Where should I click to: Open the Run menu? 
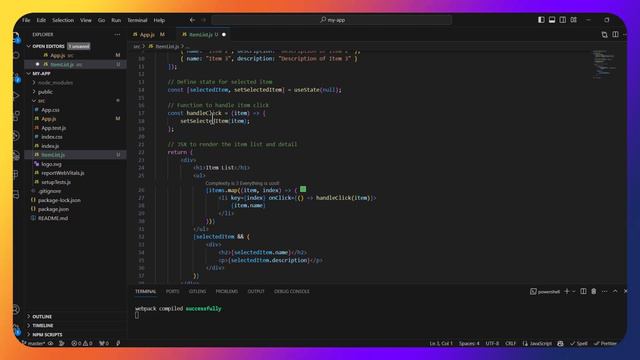click(116, 20)
